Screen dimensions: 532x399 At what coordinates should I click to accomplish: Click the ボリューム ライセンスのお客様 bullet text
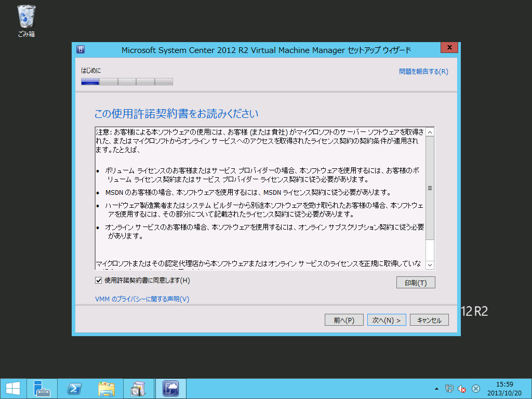[262, 175]
